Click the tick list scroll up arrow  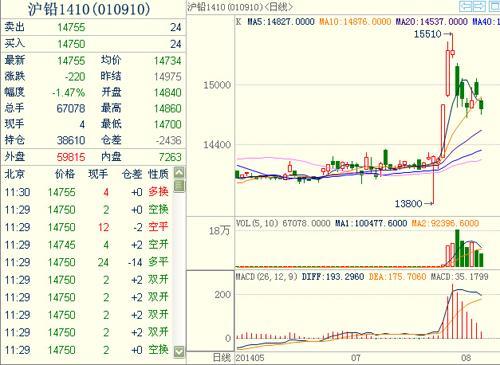[179, 173]
